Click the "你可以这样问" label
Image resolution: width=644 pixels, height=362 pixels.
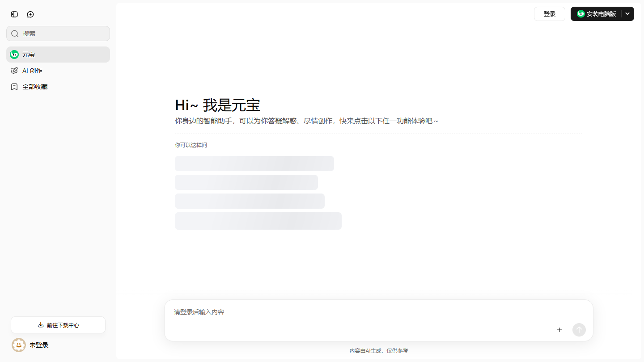click(x=191, y=145)
